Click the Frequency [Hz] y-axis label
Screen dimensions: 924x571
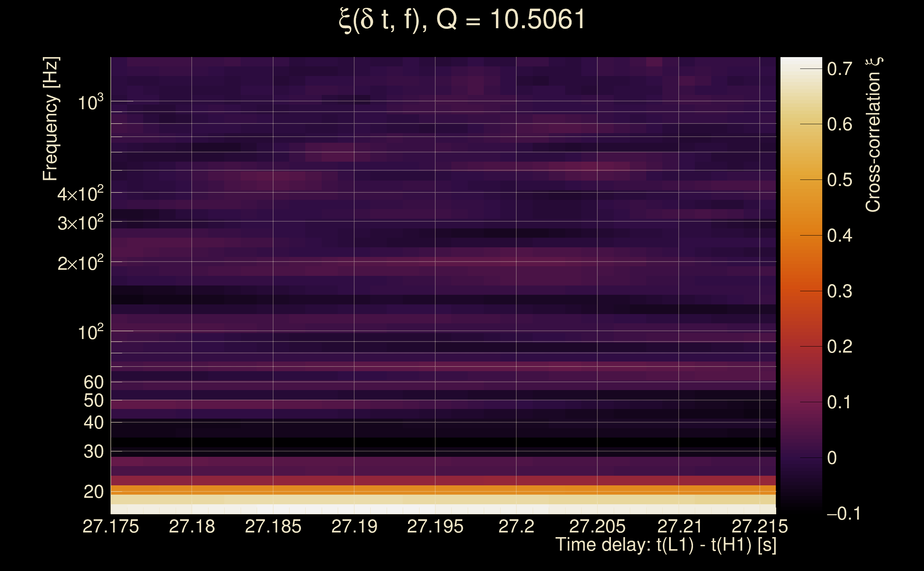click(x=51, y=118)
